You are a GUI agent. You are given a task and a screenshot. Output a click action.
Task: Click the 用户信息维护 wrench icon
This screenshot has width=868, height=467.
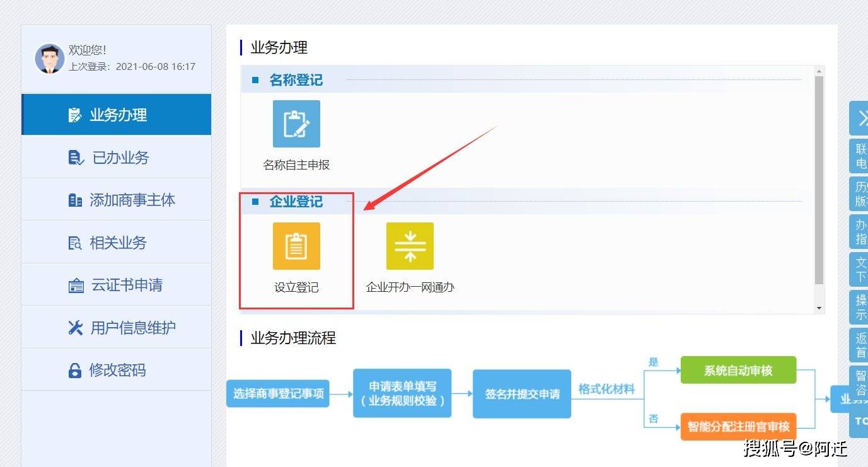[75, 327]
